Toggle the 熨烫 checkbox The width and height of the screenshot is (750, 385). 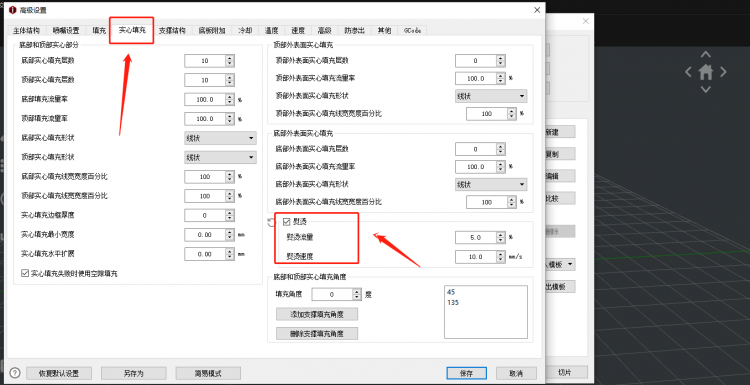click(287, 221)
